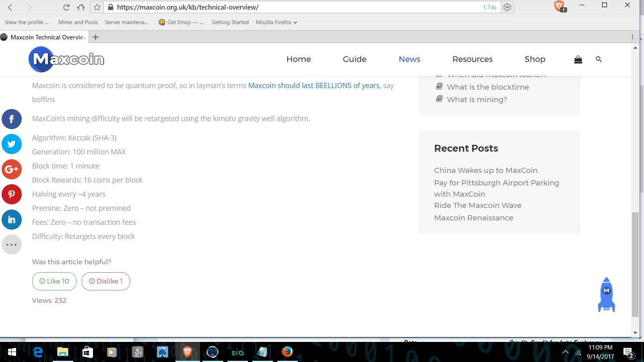644x362 pixels.
Task: Open Sia app from the taskbar
Action: point(237,352)
